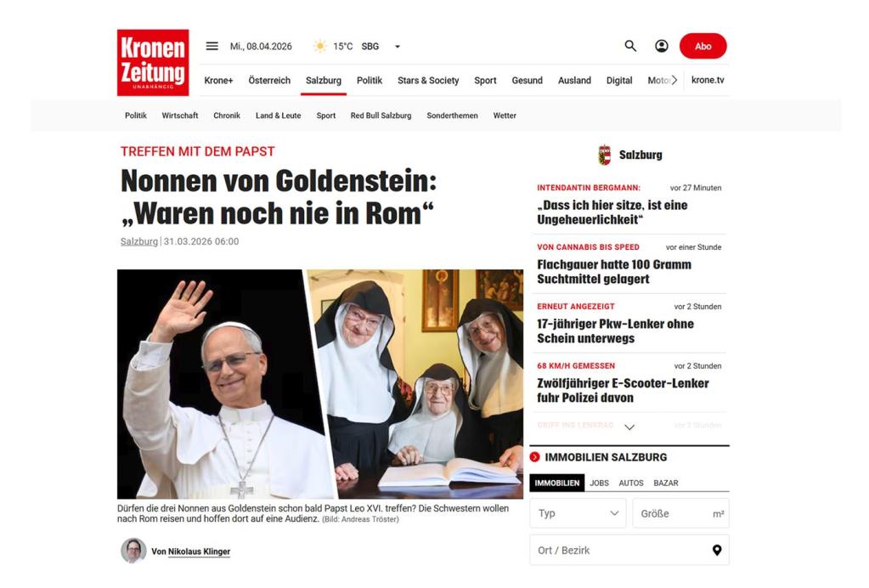Click the Salzburg coat of arms icon
Screen dimensions: 869x588
tap(604, 155)
